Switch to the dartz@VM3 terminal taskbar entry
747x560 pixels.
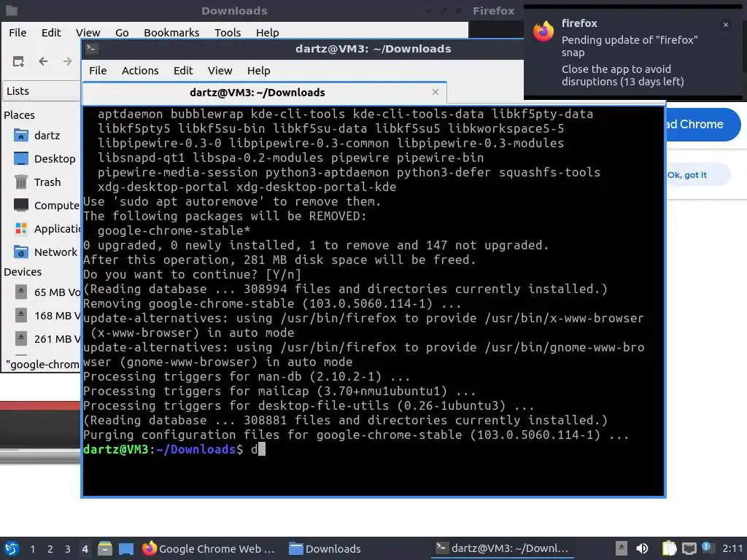tap(502, 548)
